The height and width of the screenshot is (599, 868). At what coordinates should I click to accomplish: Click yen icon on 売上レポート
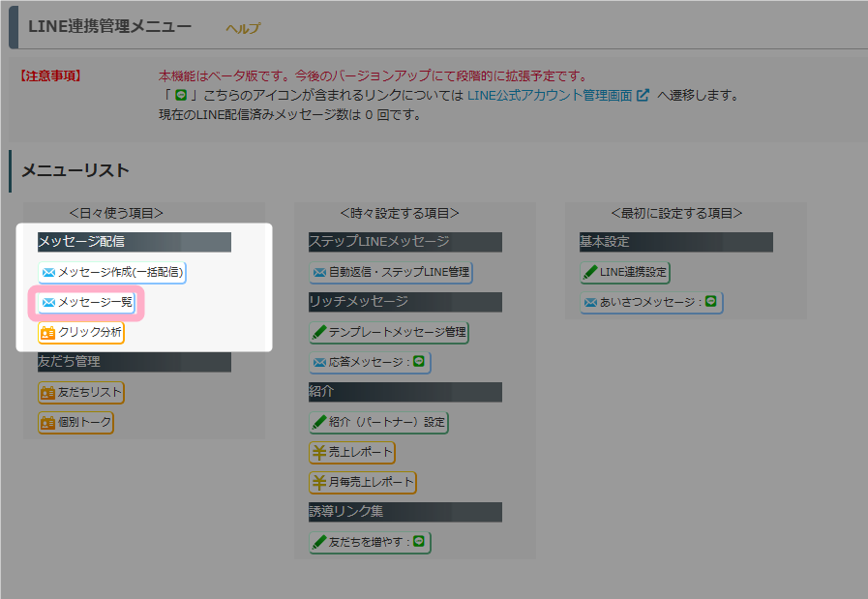pyautogui.click(x=319, y=452)
